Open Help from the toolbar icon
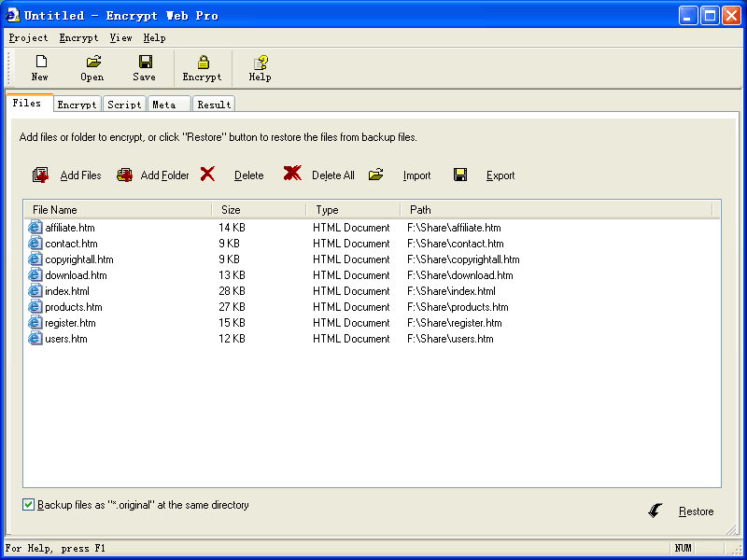Viewport: 747px width, 560px height. point(261,63)
